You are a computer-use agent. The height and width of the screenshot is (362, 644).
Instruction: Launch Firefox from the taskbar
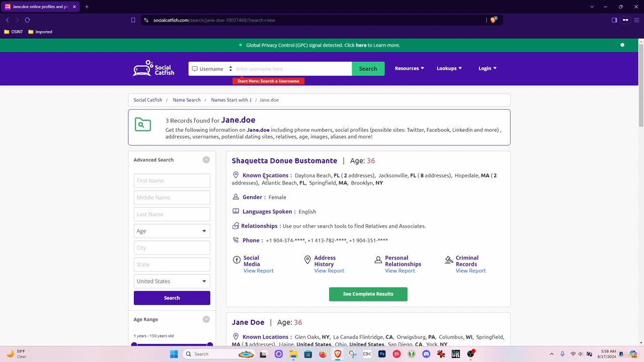pos(323,354)
